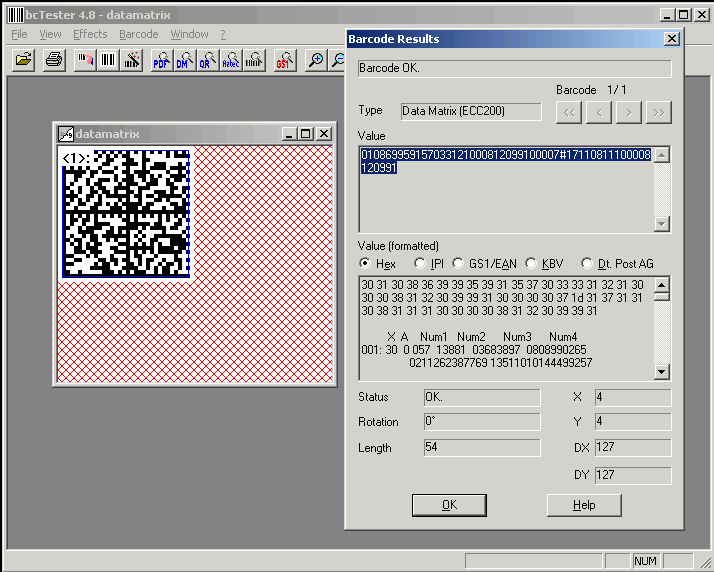The width and height of the screenshot is (714, 572).
Task: Click the barcode magic wand icon
Action: [x=132, y=60]
